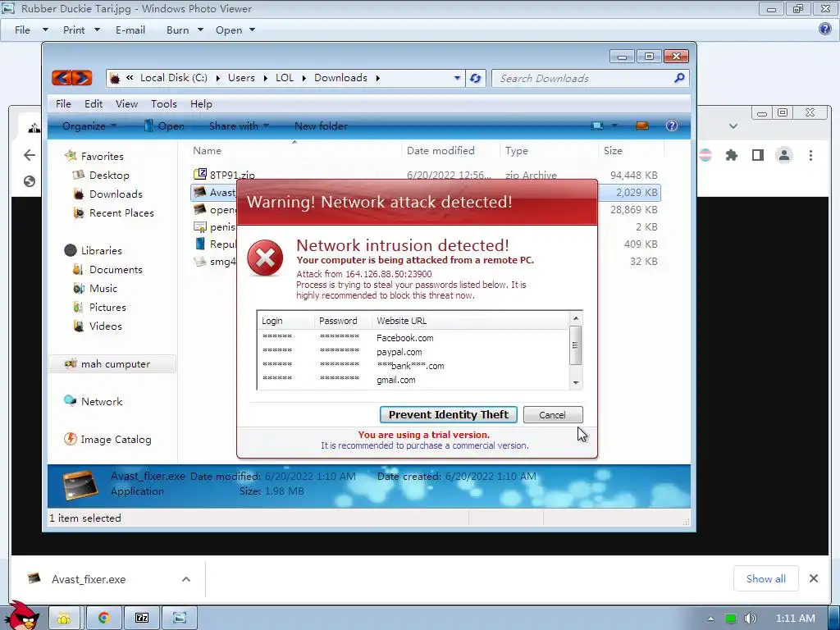Image resolution: width=840 pixels, height=630 pixels.
Task: Click New folder button
Action: tap(321, 126)
